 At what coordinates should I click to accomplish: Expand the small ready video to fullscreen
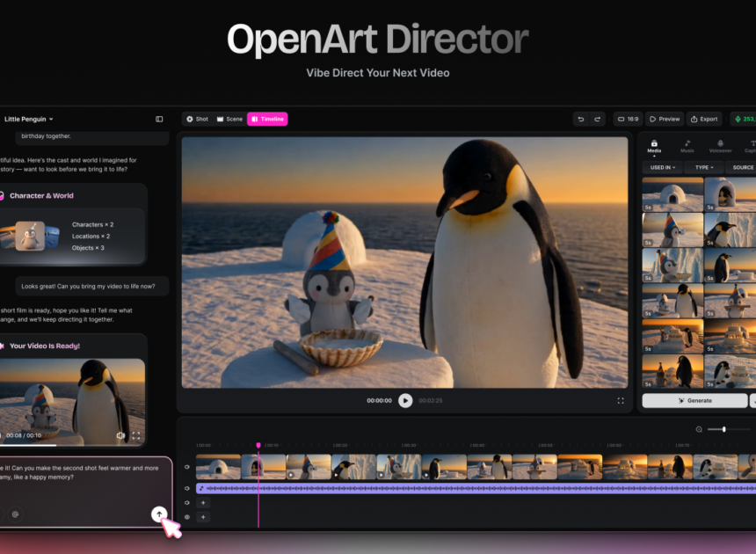(136, 435)
